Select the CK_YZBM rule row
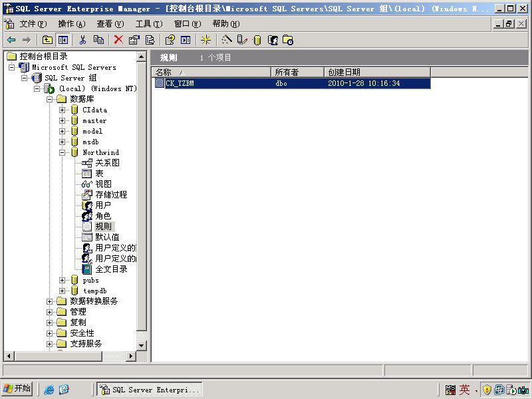532x399 pixels. pos(291,83)
